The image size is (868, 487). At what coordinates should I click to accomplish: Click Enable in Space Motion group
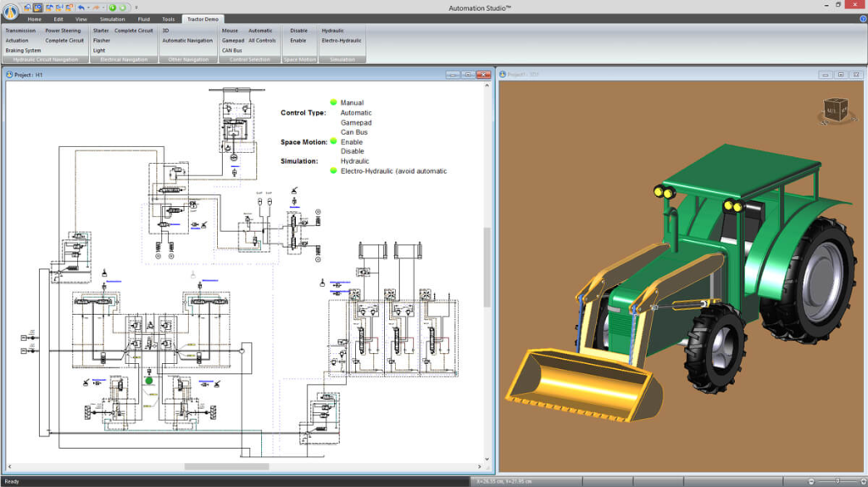click(298, 41)
